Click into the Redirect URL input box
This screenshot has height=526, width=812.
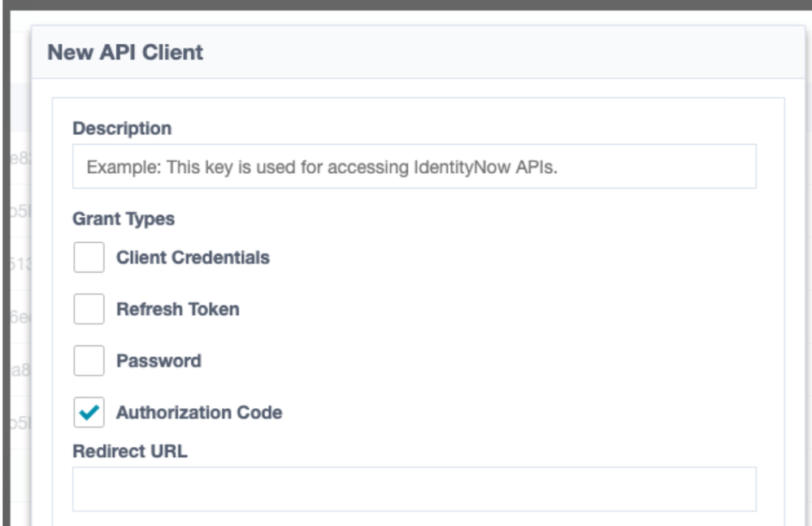[414, 489]
